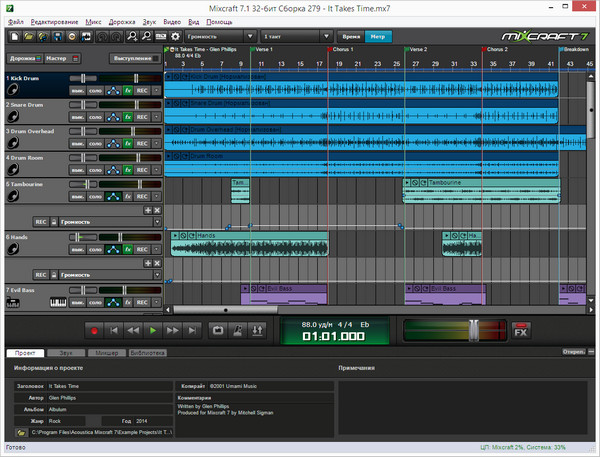Switch timeline to Время mode
Screen dimensions: 600x457
coord(351,36)
